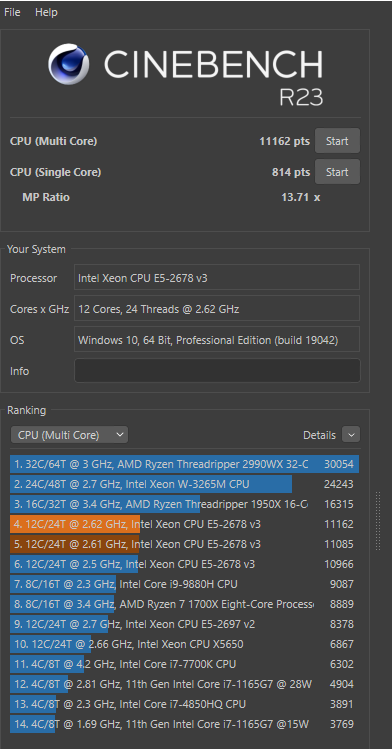Select the Core i7-4850HQ ranking row
The image size is (392, 749).
(185, 704)
